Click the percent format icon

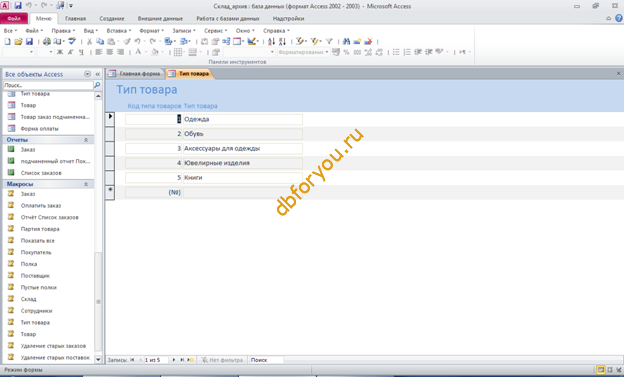(346, 52)
